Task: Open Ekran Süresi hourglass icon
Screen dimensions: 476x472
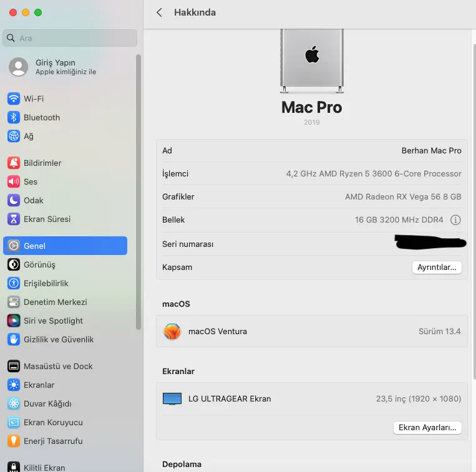Action: tap(14, 219)
